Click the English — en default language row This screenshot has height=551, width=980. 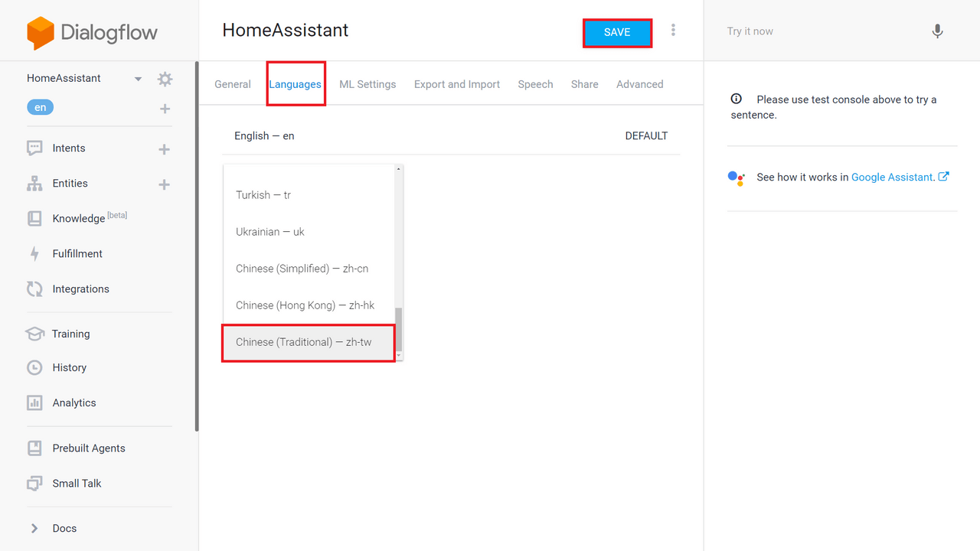[451, 136]
